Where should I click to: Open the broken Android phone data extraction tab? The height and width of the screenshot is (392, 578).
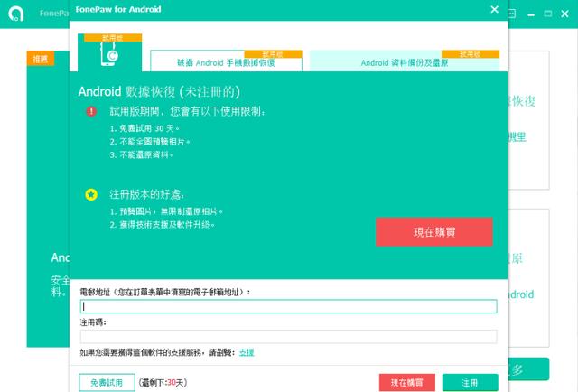click(x=226, y=61)
